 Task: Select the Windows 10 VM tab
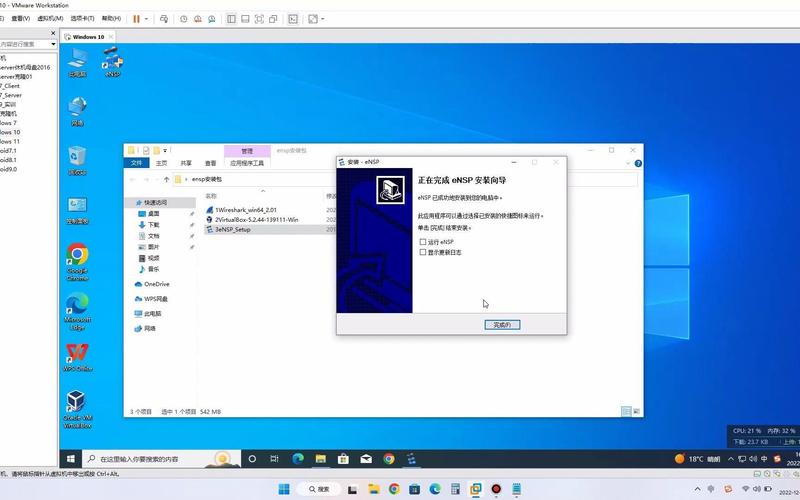(88, 37)
